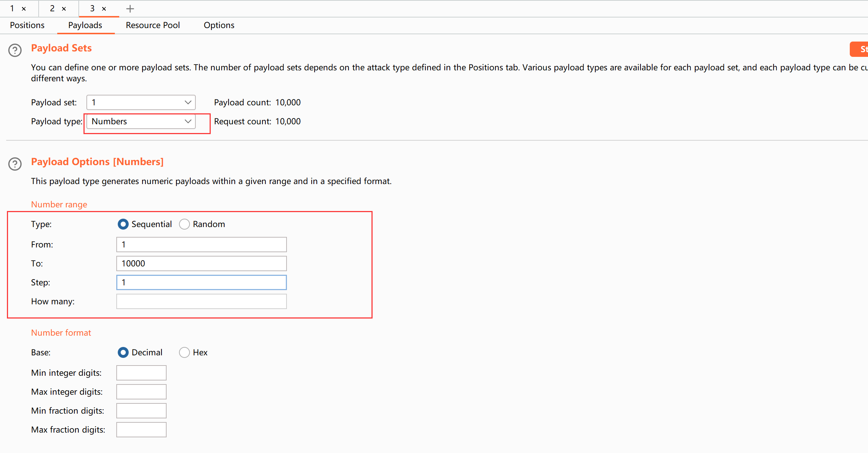
Task: Expand the Payload set dropdown
Action: (141, 102)
